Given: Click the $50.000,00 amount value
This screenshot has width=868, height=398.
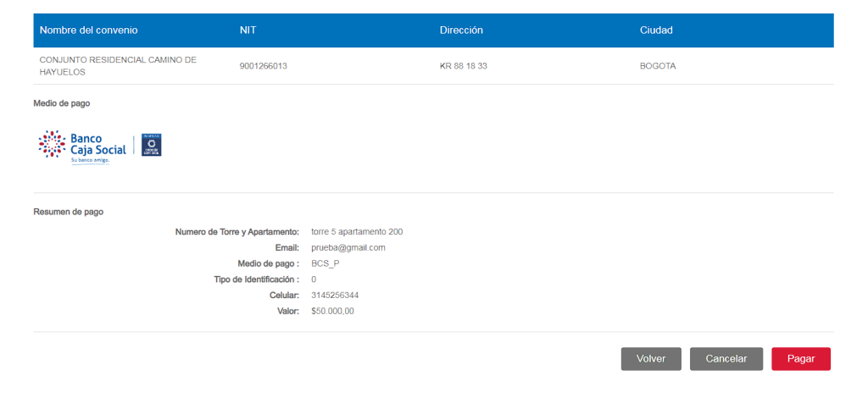Looking at the screenshot, I should pyautogui.click(x=332, y=311).
